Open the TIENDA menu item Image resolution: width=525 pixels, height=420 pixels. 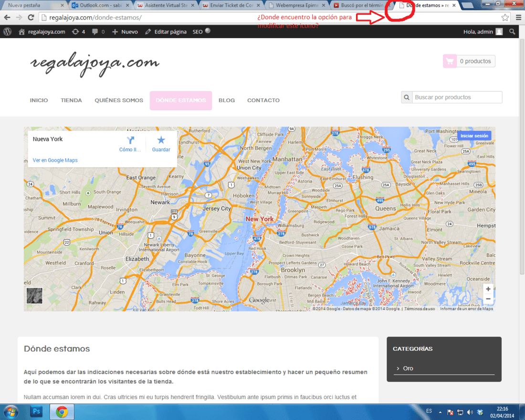coord(71,100)
